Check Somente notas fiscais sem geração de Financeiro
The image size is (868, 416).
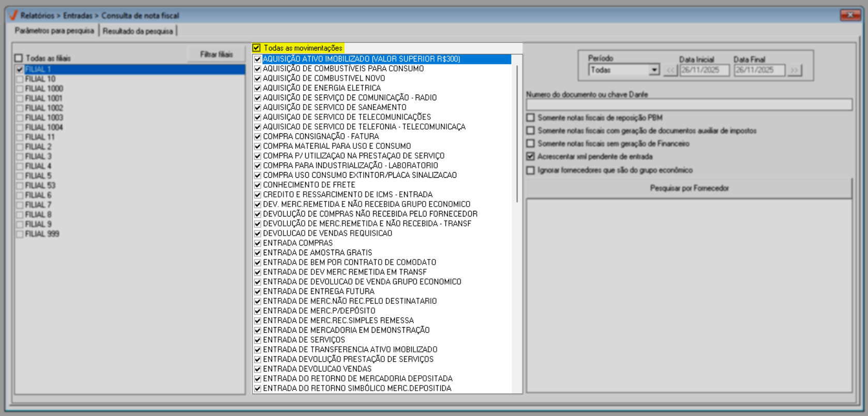pyautogui.click(x=531, y=144)
